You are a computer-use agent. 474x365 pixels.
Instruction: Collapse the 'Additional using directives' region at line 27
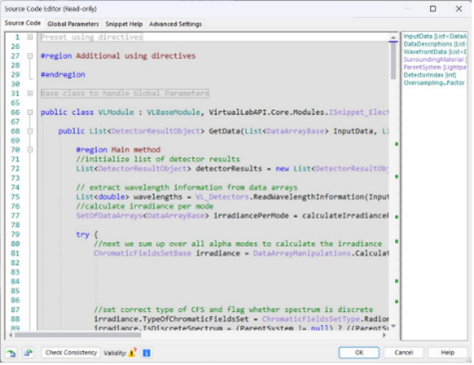(30, 56)
